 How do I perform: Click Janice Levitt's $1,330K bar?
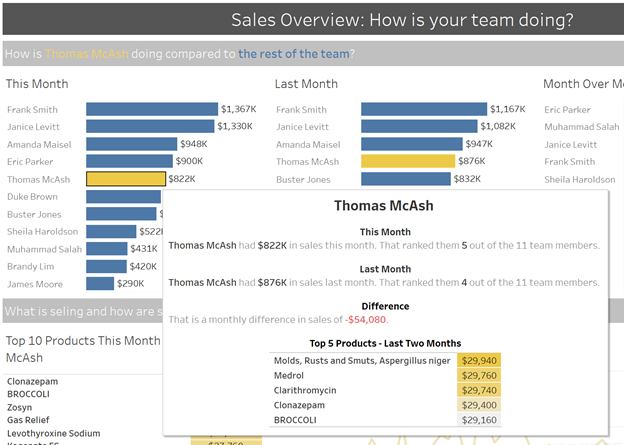(x=150, y=127)
